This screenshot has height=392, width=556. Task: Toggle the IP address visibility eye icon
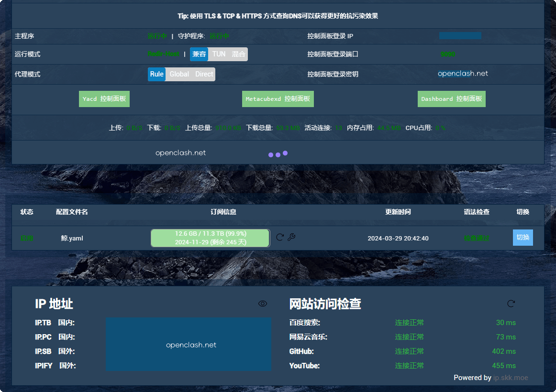click(x=263, y=304)
